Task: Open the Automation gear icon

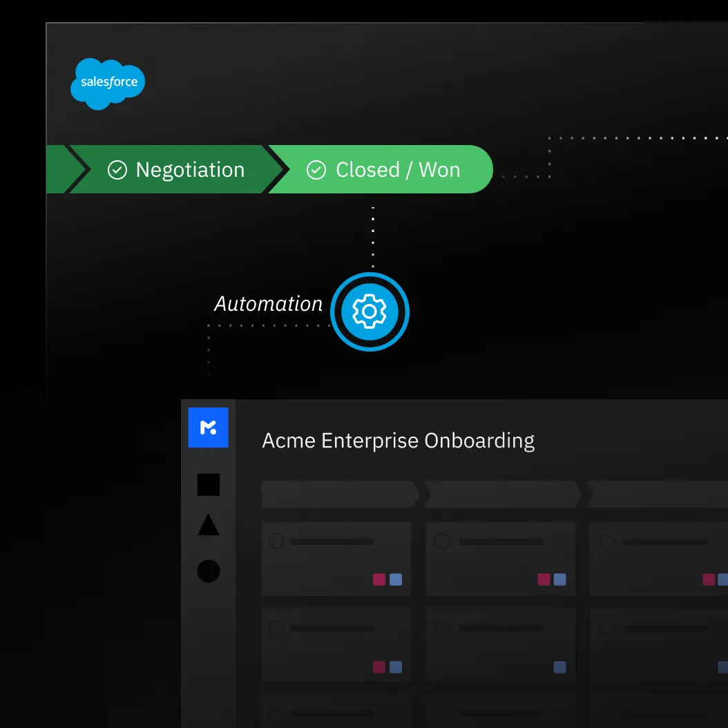Action: [370, 312]
